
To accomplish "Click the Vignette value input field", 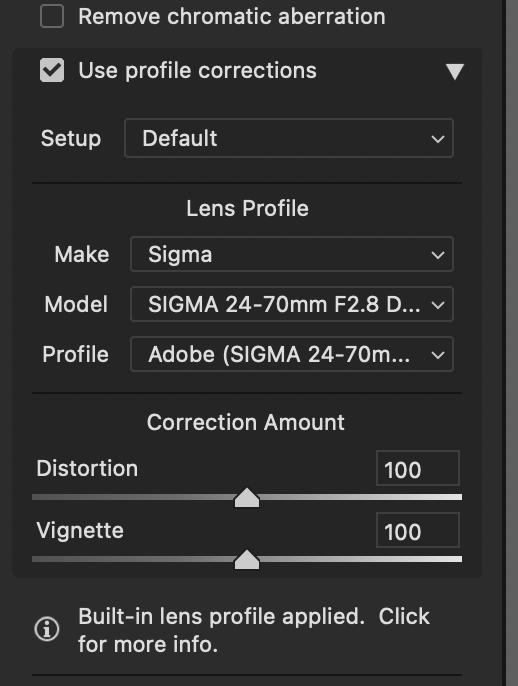I will point(418,531).
